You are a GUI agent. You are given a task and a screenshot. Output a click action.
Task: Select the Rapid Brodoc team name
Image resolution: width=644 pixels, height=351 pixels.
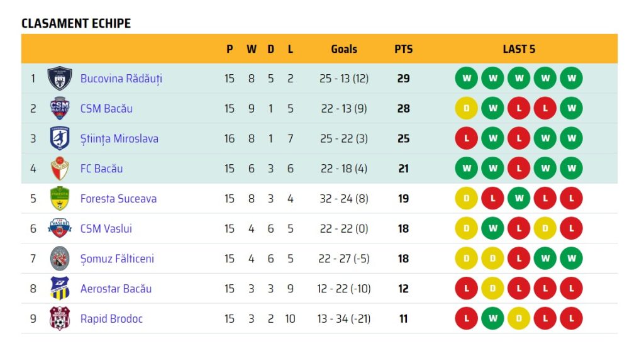[111, 319]
